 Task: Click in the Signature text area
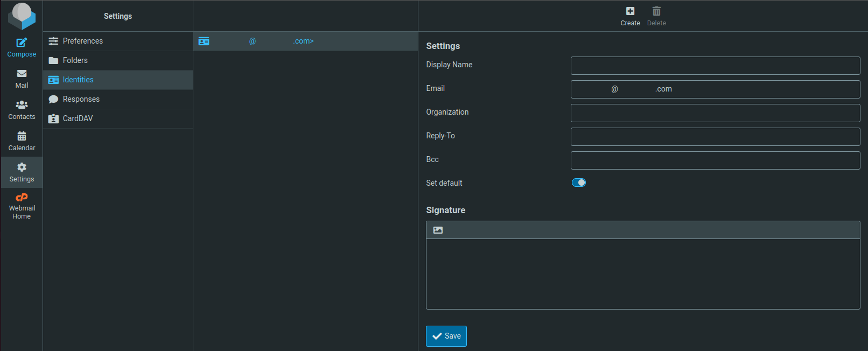tap(642, 273)
